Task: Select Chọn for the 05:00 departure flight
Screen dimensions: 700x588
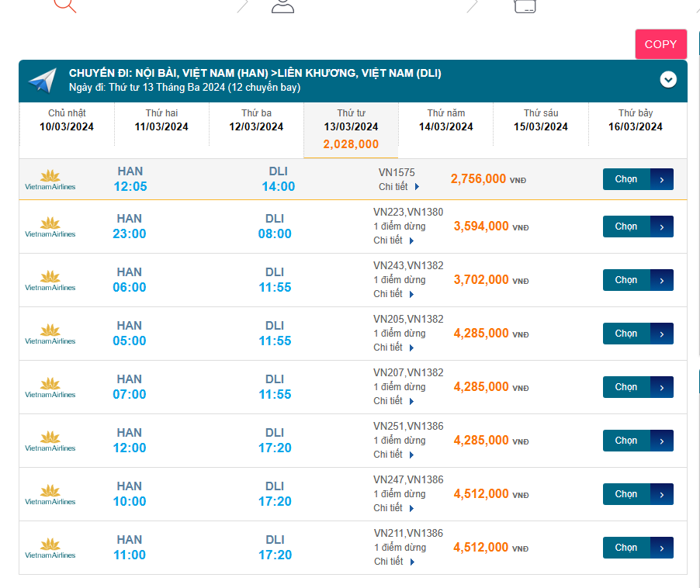Action: pyautogui.click(x=626, y=334)
